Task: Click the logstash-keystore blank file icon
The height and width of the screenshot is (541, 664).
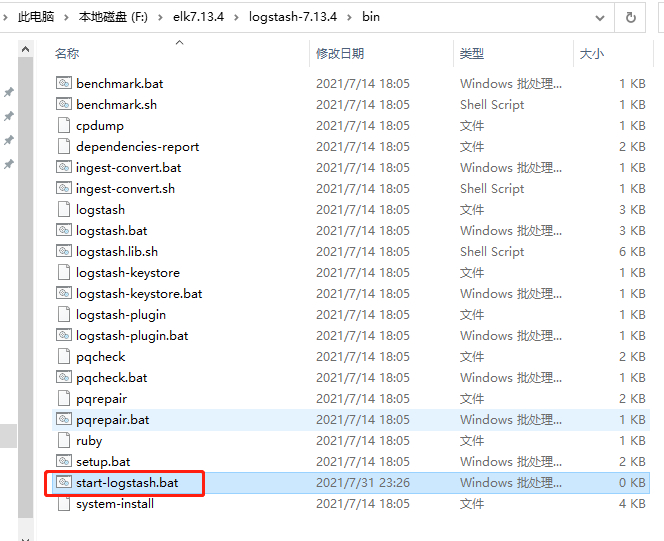Action: [x=64, y=272]
